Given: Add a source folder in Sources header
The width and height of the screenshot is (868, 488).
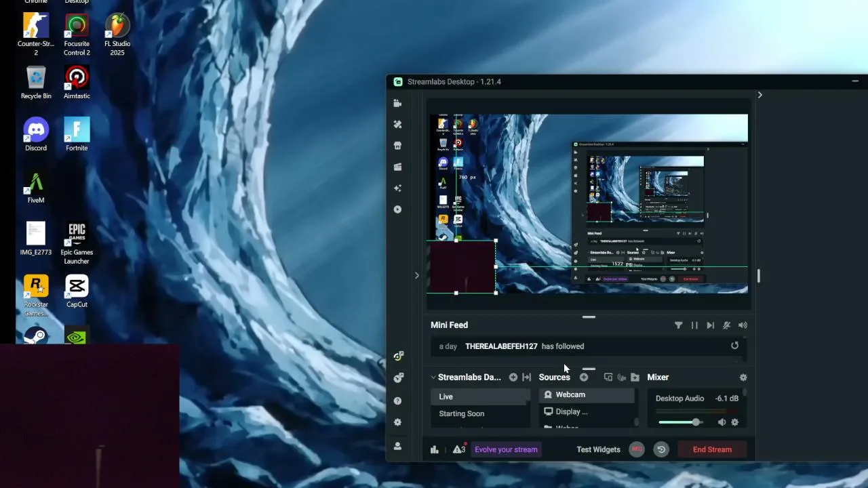Looking at the screenshot, I should coord(635,378).
